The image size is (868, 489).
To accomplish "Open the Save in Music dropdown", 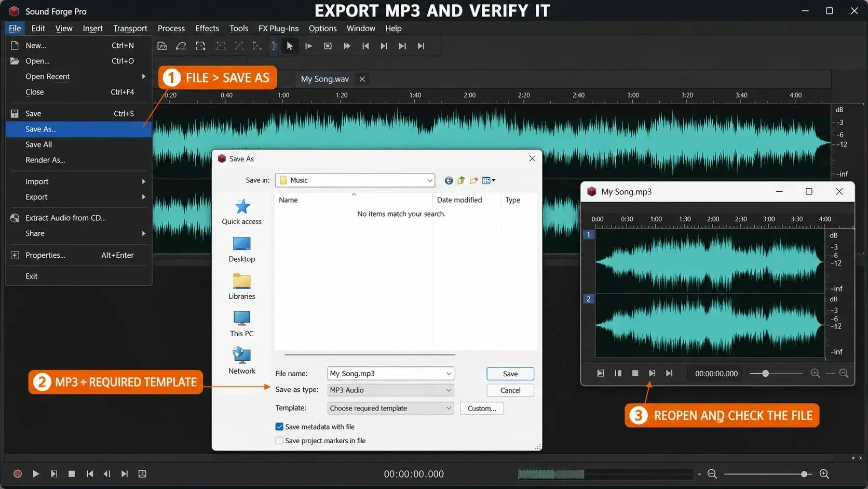I will point(355,180).
